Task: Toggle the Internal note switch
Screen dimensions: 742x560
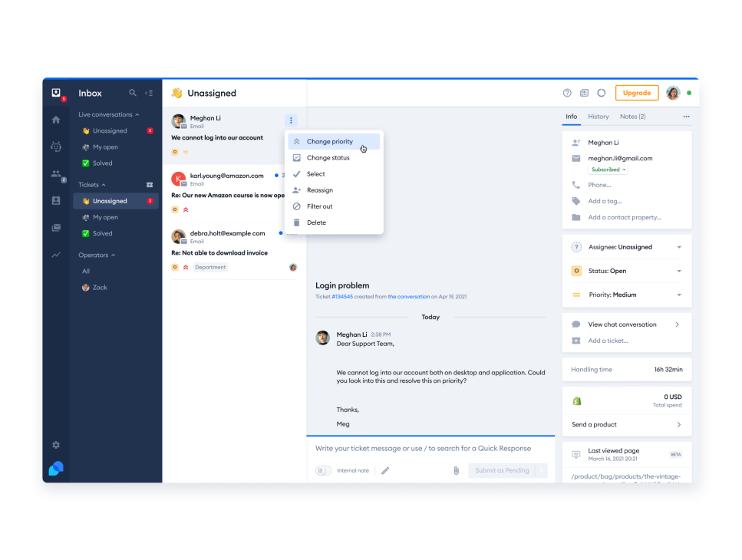Action: [x=323, y=470]
